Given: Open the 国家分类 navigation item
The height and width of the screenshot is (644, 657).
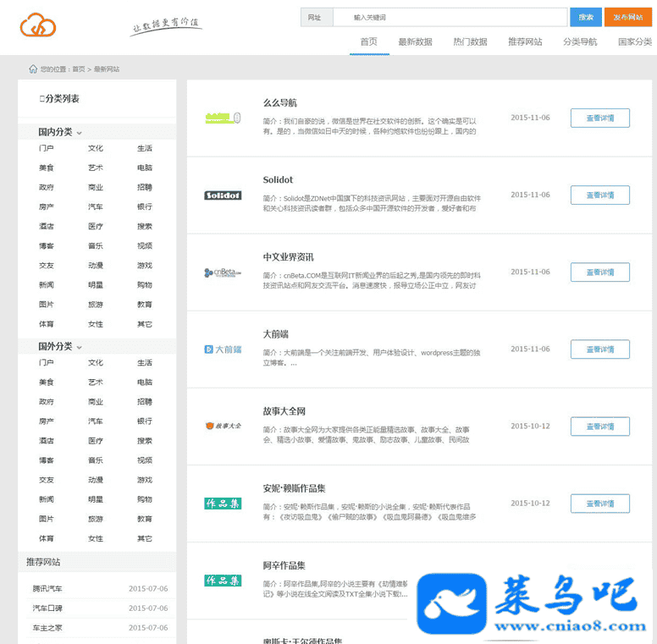Looking at the screenshot, I should click(x=635, y=41).
